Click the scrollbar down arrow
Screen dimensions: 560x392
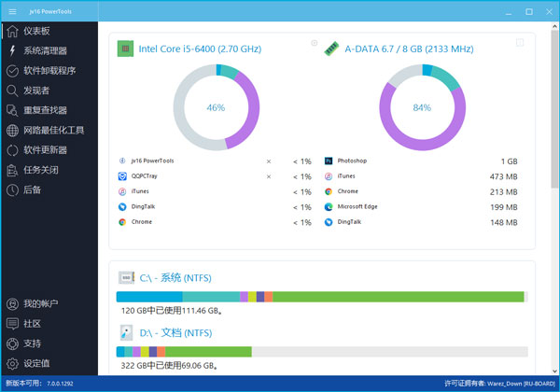[554, 371]
